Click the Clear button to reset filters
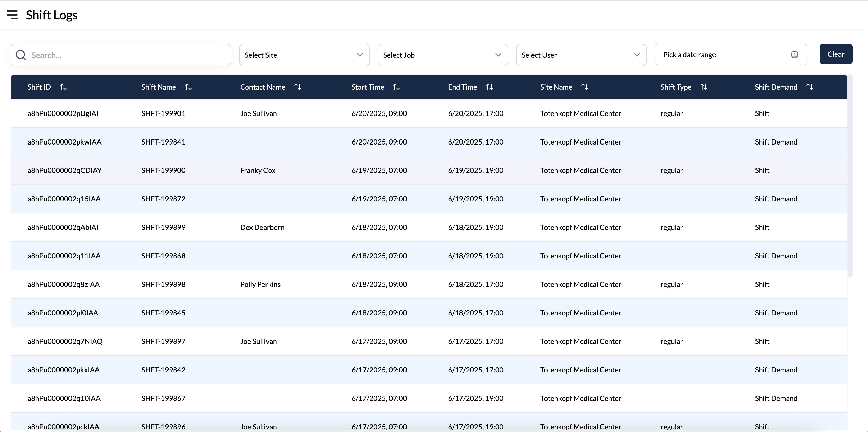Viewport: 868px width, 432px height. click(836, 54)
